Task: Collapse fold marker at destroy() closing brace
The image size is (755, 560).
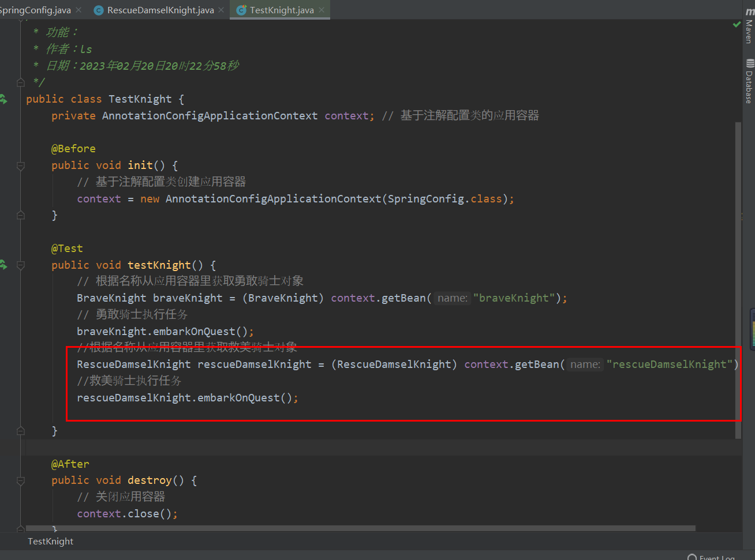Action: point(21,528)
